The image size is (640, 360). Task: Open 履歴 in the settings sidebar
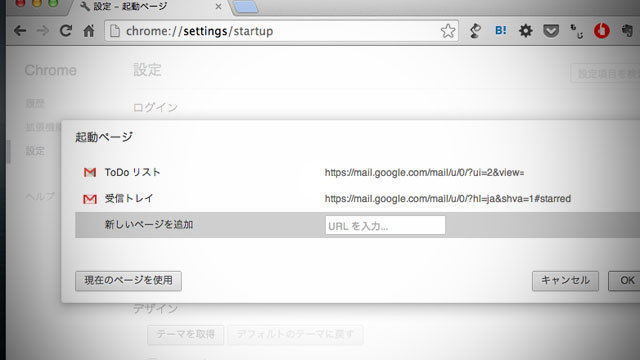tap(35, 103)
